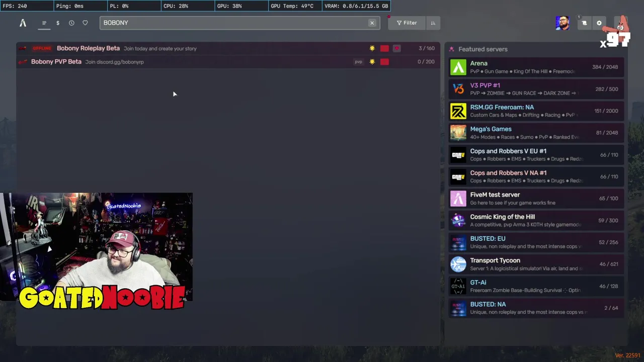Open the settings gear icon
Viewport: 644px width, 362px height.
[x=599, y=23]
